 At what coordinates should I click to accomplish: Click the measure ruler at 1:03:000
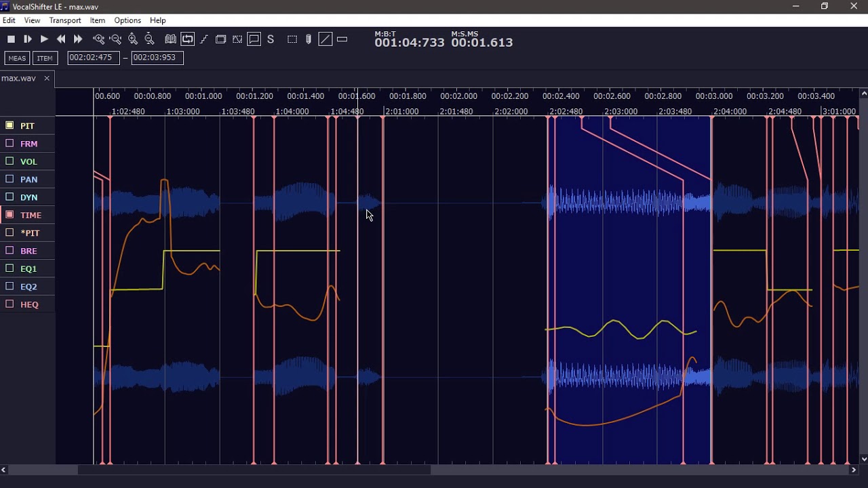[x=183, y=112]
